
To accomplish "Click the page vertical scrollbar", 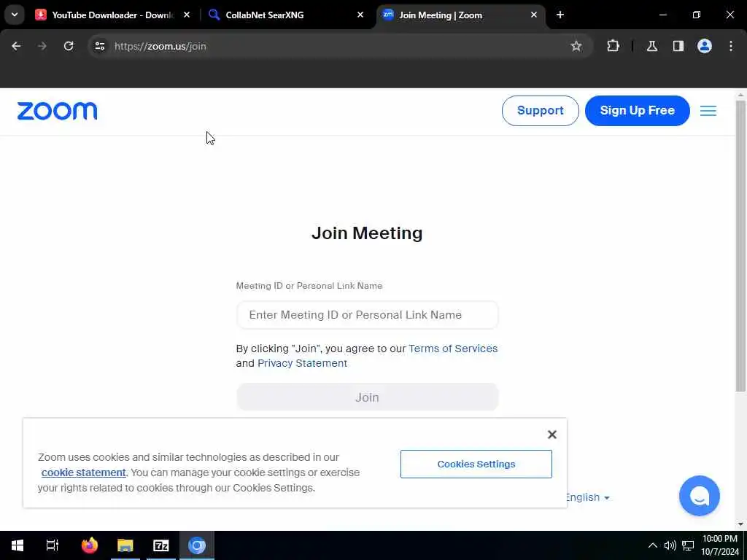I will click(x=740, y=245).
